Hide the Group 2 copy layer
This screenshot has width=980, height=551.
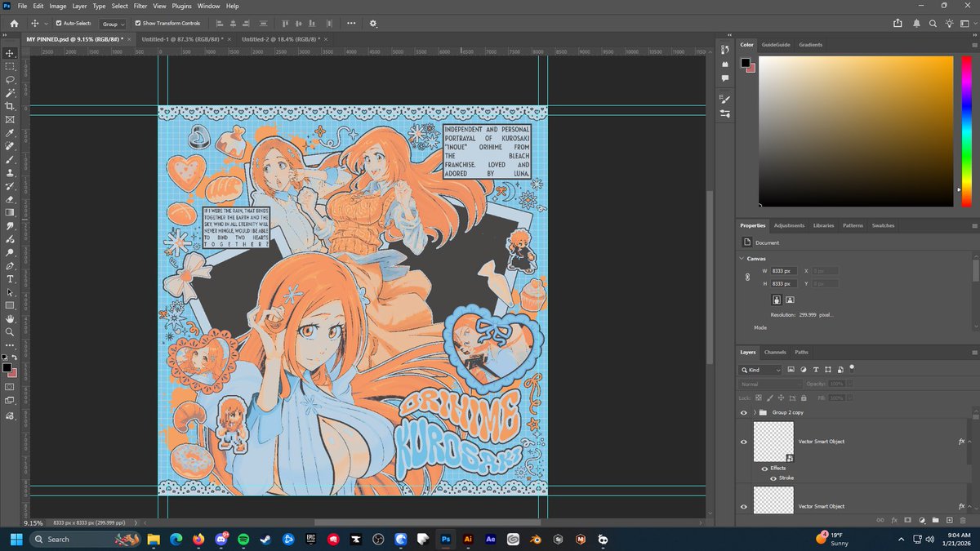[743, 412]
